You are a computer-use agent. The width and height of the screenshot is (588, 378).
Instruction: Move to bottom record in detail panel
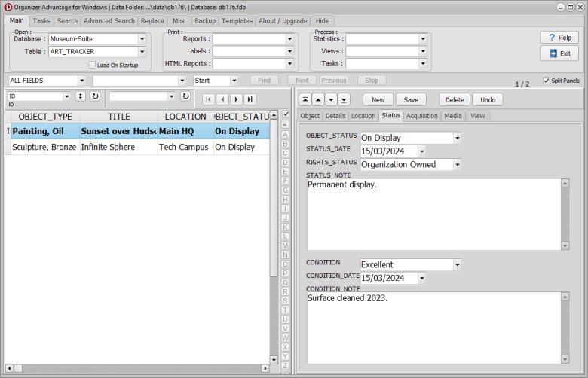343,99
